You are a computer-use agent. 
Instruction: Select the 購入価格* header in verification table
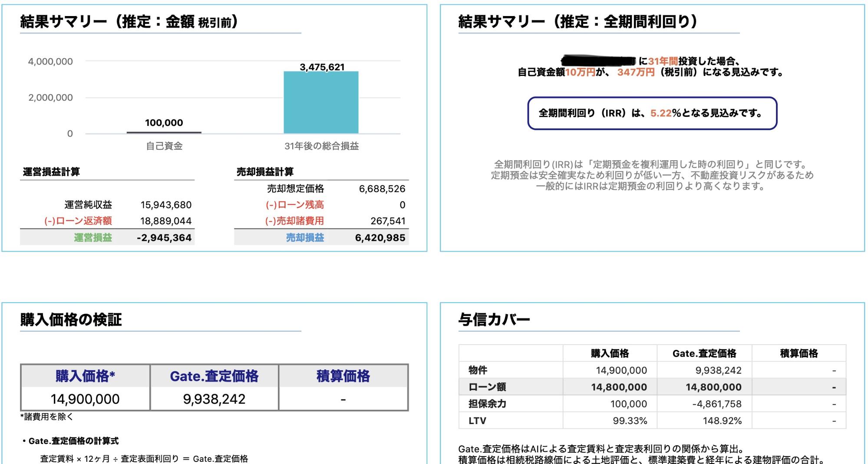coord(85,376)
